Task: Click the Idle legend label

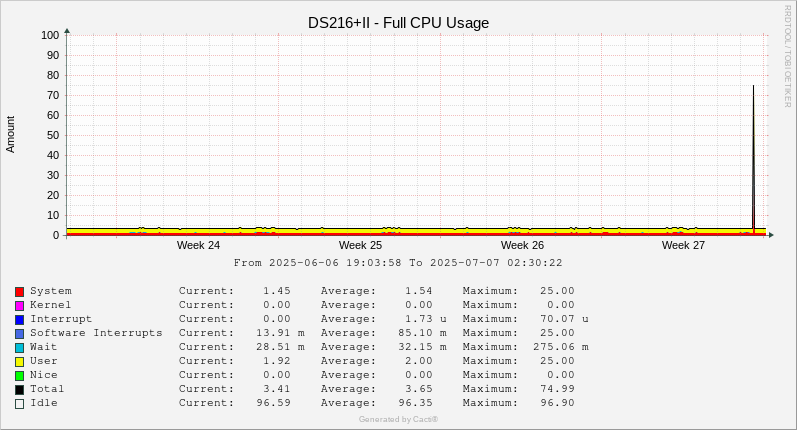Action: click(44, 403)
